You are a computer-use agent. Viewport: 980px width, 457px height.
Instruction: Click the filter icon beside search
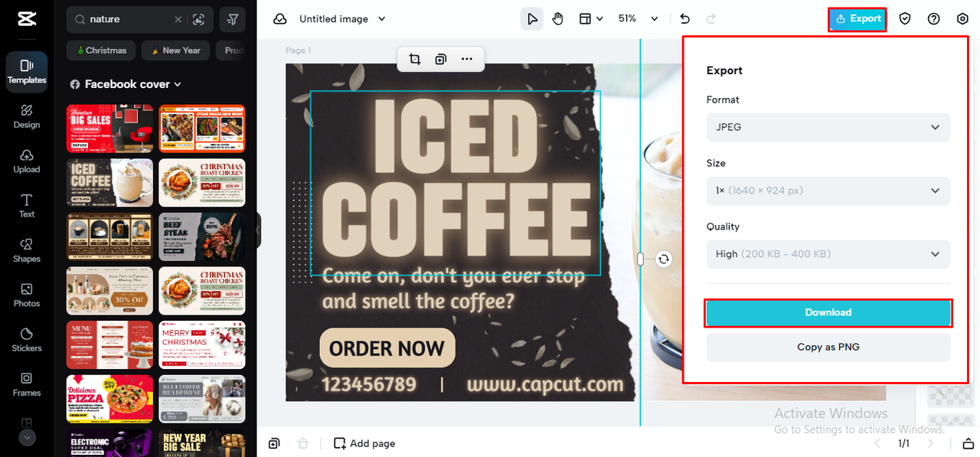pyautogui.click(x=233, y=19)
